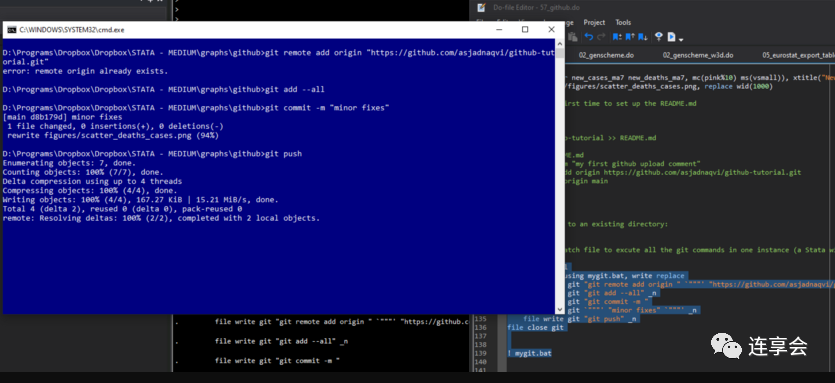
Task: Click '1 file changed, 0 insertions' line
Action: (115, 126)
